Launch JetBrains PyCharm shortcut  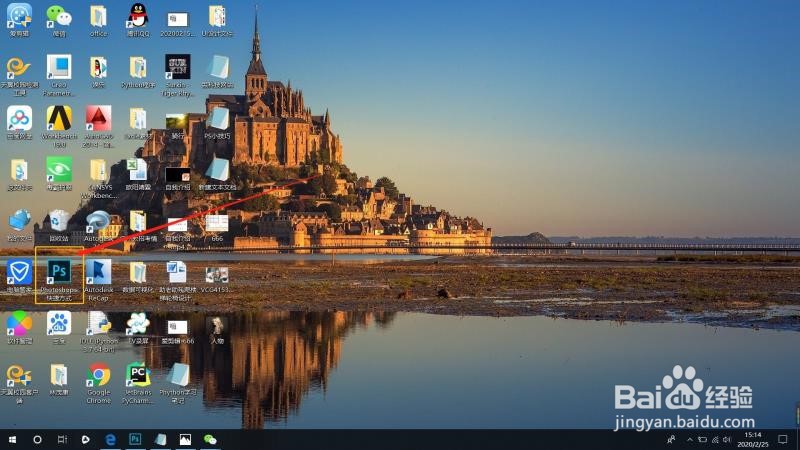[x=138, y=384]
